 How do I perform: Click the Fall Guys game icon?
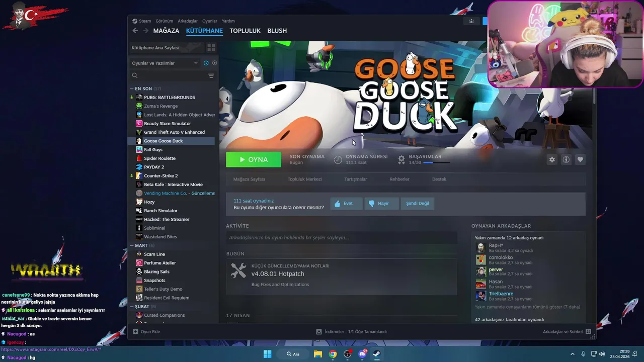[139, 149]
